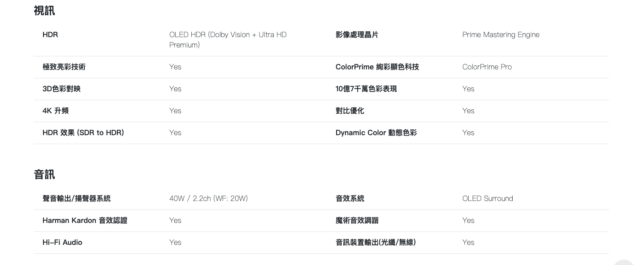Click the gray circular floating button
This screenshot has width=644, height=265.
[623, 261]
